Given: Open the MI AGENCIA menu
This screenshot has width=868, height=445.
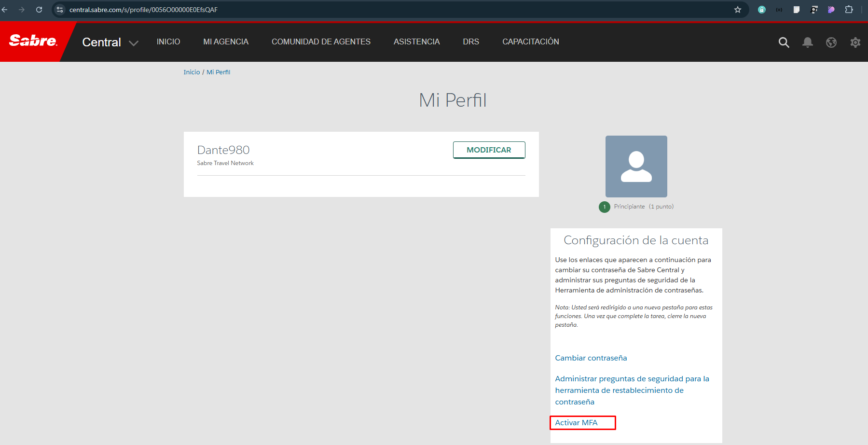Looking at the screenshot, I should click(x=226, y=42).
